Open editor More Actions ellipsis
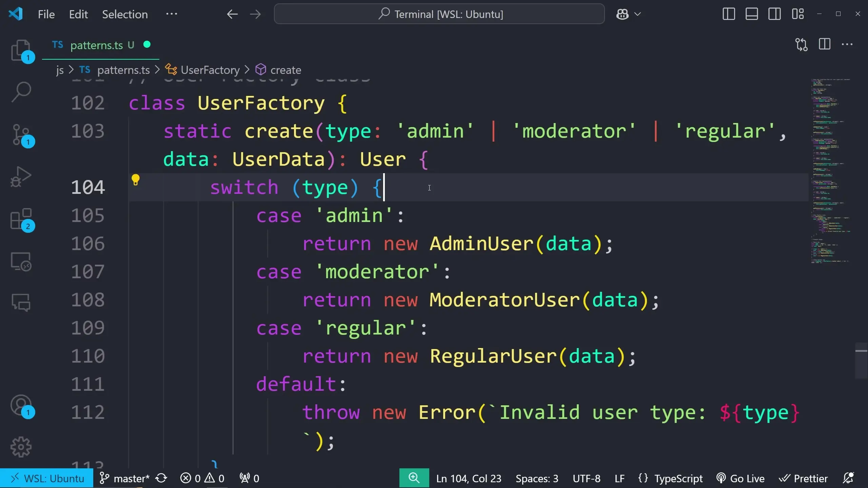This screenshot has height=488, width=868. [x=847, y=44]
